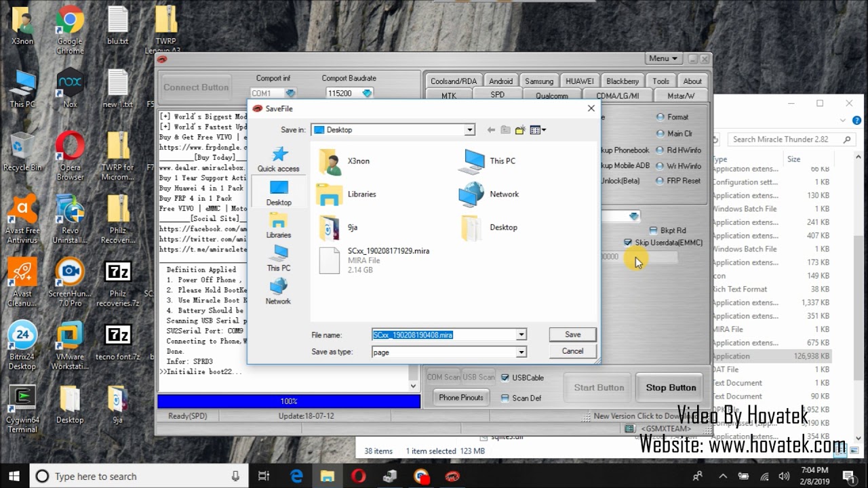Screen dimensions: 868x488
Task: Expand the Save in location dropdown
Action: tap(469, 130)
